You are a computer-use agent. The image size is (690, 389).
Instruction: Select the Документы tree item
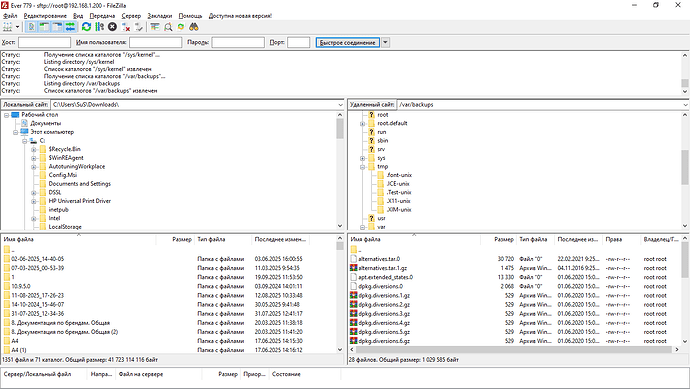(45, 123)
